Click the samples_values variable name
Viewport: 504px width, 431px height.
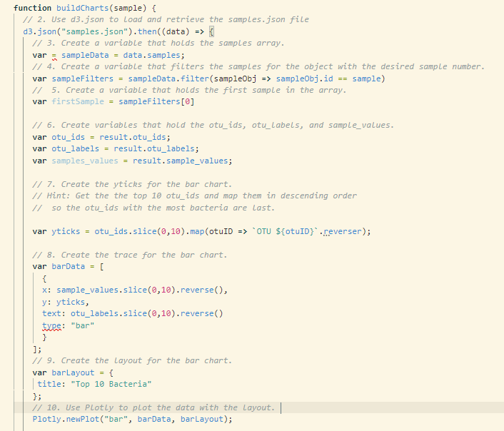pyautogui.click(x=85, y=161)
